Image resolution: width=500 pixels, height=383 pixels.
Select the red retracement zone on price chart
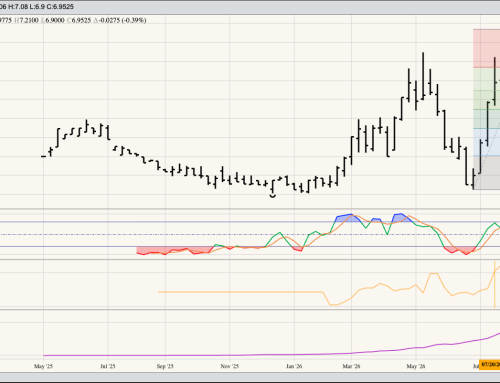pyautogui.click(x=486, y=49)
